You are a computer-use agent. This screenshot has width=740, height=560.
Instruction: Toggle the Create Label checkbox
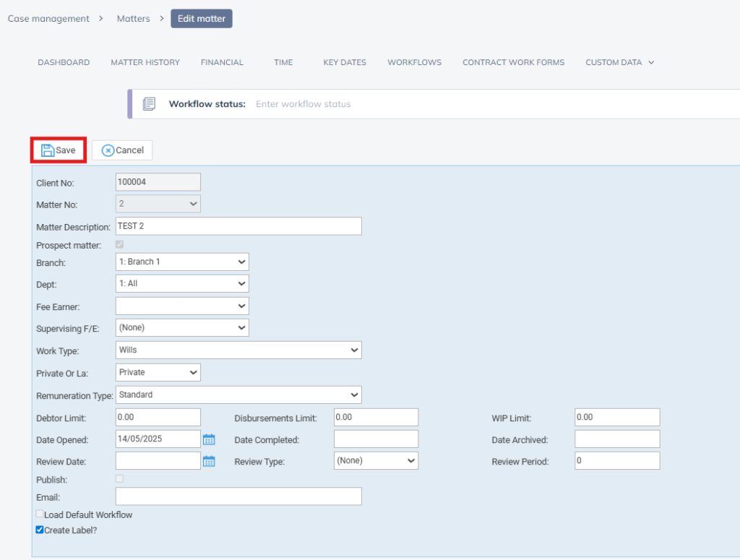(40, 530)
